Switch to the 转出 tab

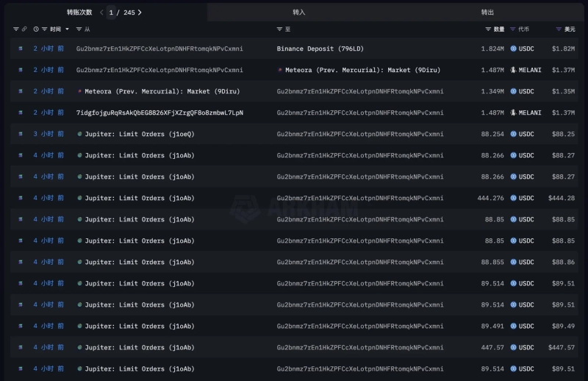tap(487, 13)
